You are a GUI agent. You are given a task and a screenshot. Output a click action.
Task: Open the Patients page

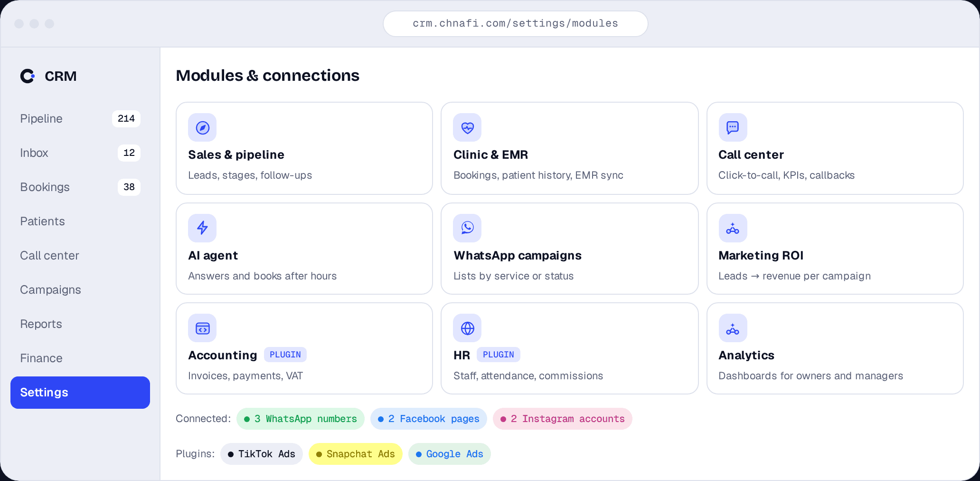pos(80,221)
